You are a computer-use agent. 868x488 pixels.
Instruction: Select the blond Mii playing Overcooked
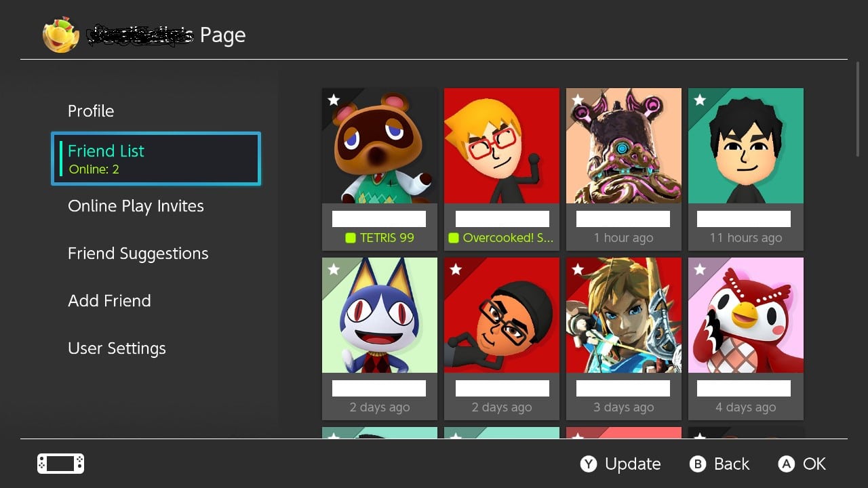(502, 169)
